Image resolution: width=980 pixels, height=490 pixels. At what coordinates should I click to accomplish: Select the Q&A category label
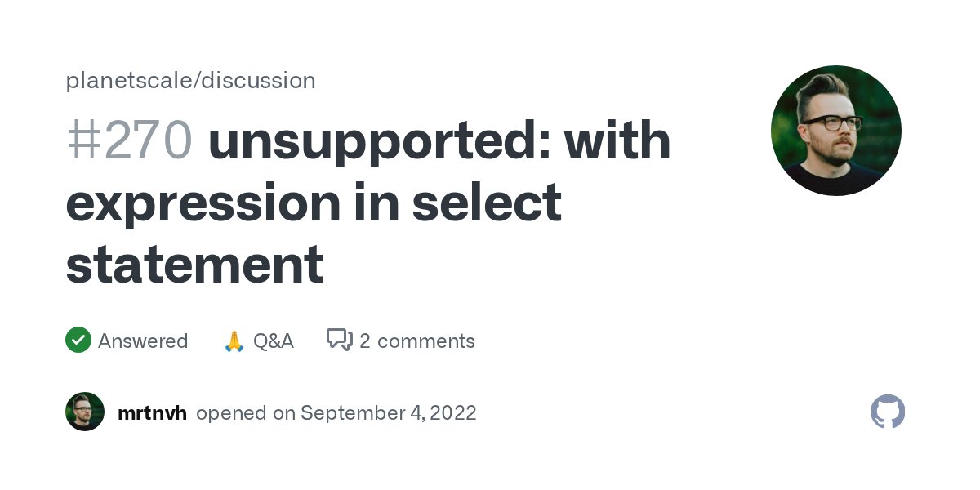click(x=273, y=341)
